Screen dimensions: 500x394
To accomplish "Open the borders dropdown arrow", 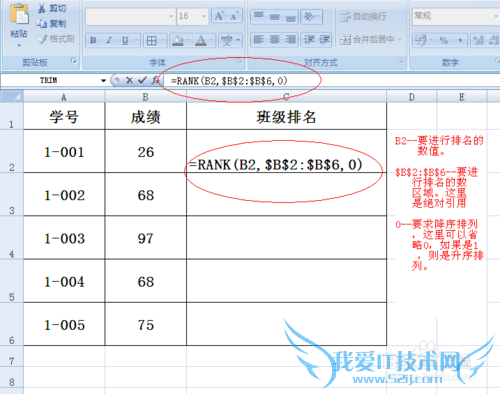I will (163, 40).
